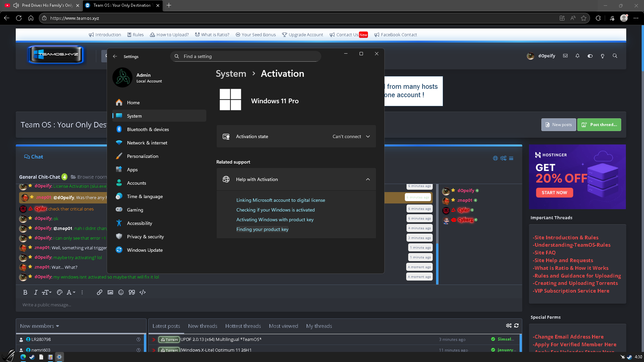Screen dimensions: 644x362
Task: Insert link using chain icon
Action: tap(100, 292)
